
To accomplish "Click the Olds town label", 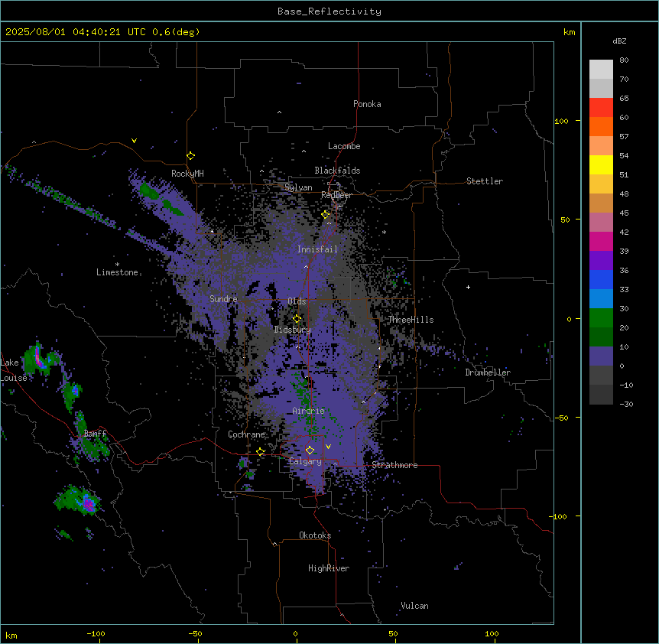I will point(297,301).
